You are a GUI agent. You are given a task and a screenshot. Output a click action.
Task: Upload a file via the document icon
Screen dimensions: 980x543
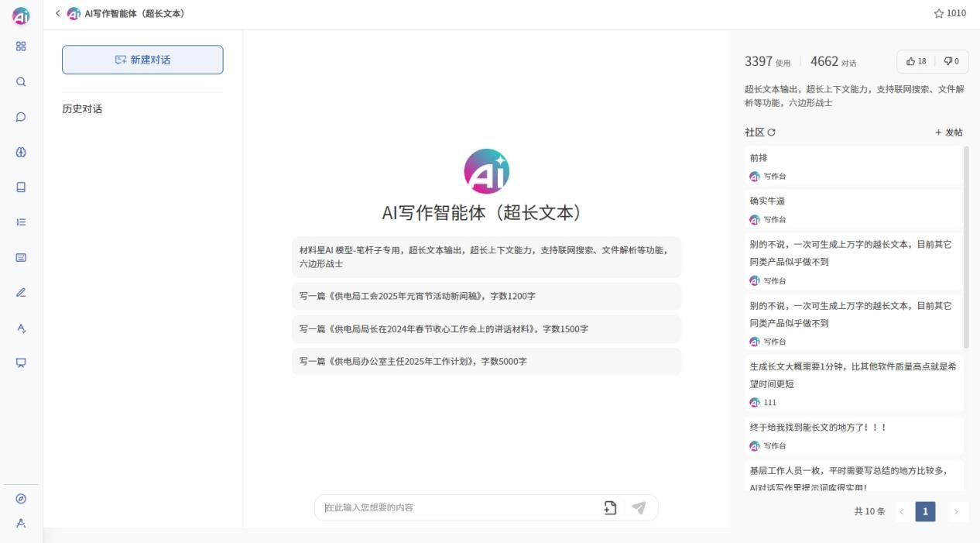pos(610,507)
